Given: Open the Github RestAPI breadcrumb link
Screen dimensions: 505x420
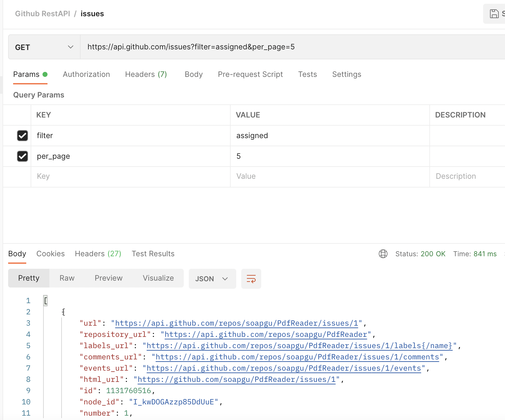Looking at the screenshot, I should [42, 14].
